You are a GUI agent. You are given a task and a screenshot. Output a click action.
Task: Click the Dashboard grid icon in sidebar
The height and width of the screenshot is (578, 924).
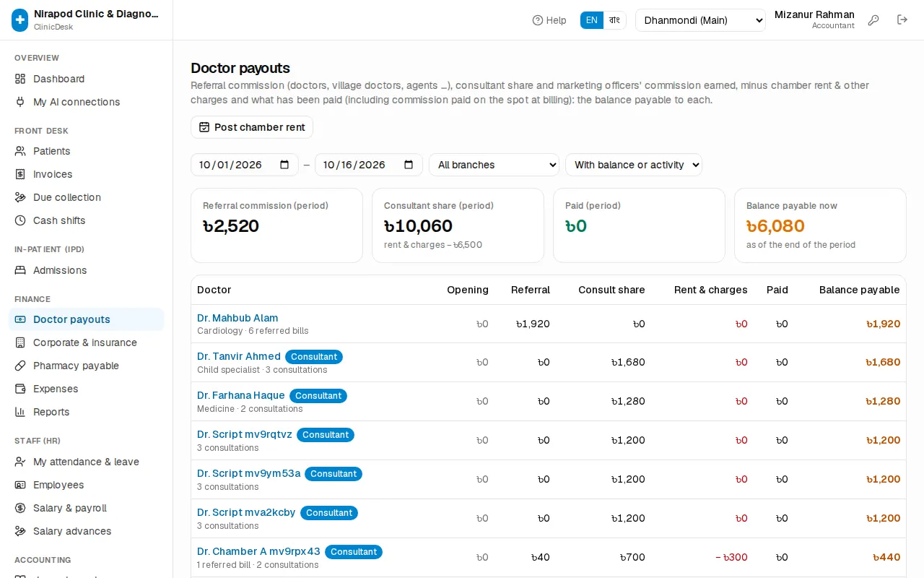(x=20, y=79)
